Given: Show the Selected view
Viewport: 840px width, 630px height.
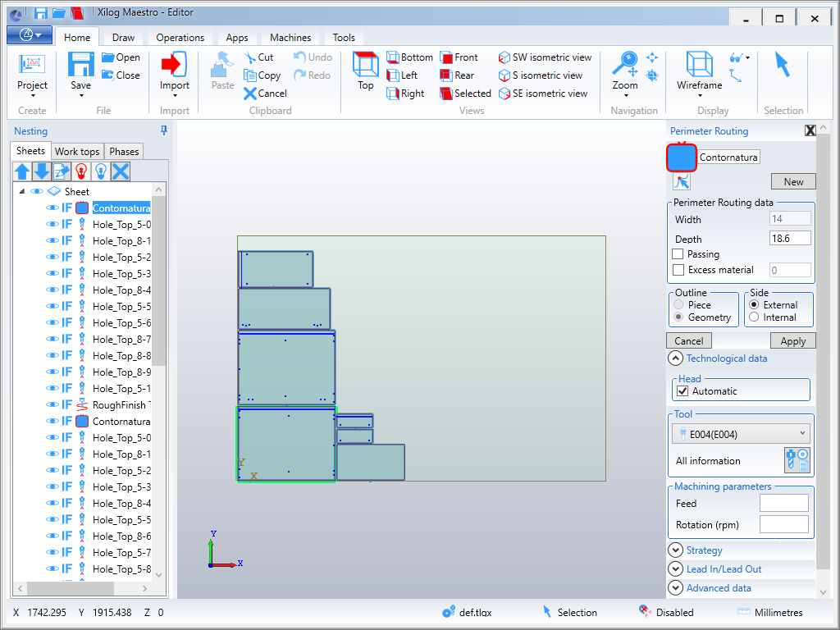Looking at the screenshot, I should [466, 94].
